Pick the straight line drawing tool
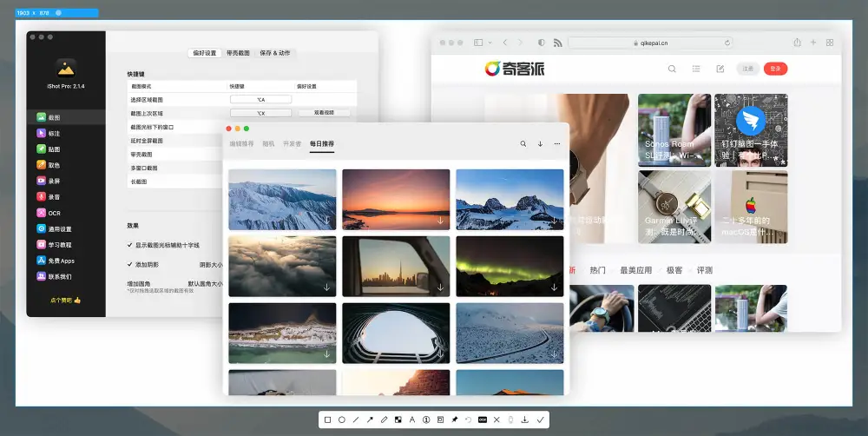 [x=356, y=420]
